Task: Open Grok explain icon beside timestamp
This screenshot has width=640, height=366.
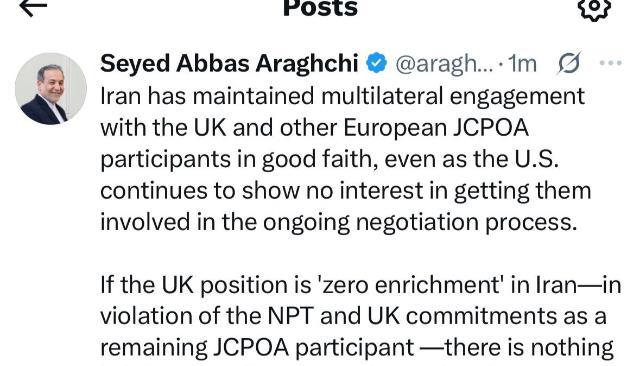Action: pyautogui.click(x=569, y=63)
